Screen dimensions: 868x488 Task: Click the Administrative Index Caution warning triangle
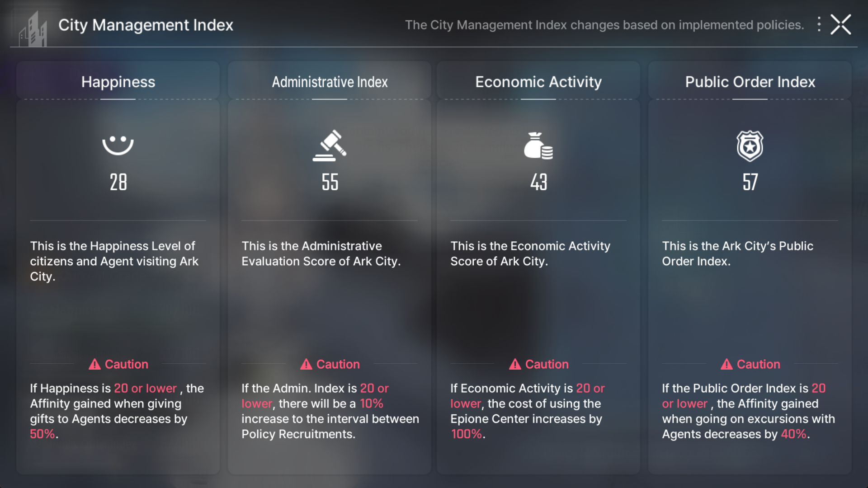[x=307, y=364]
